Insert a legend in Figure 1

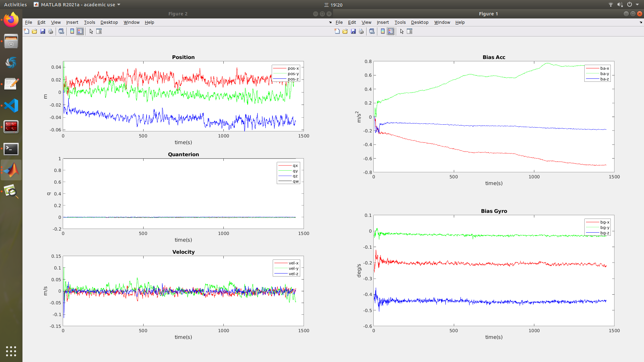click(391, 31)
